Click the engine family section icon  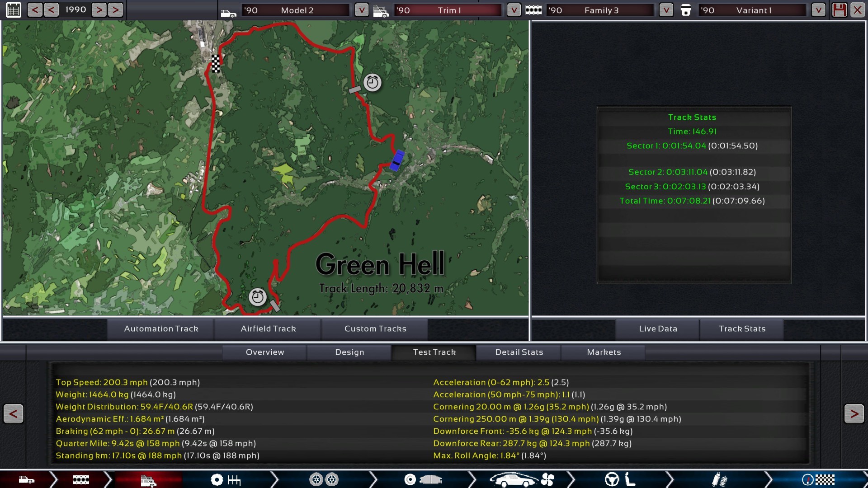click(81, 479)
